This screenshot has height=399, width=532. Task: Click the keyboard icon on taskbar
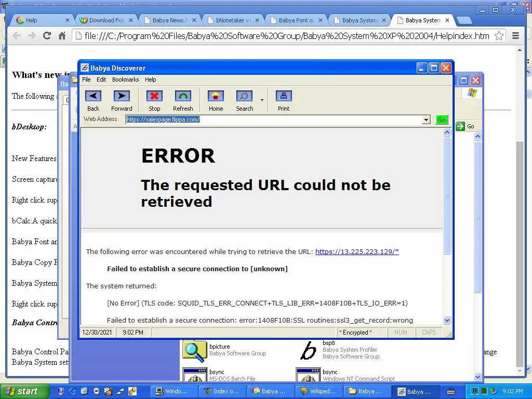tap(451, 392)
